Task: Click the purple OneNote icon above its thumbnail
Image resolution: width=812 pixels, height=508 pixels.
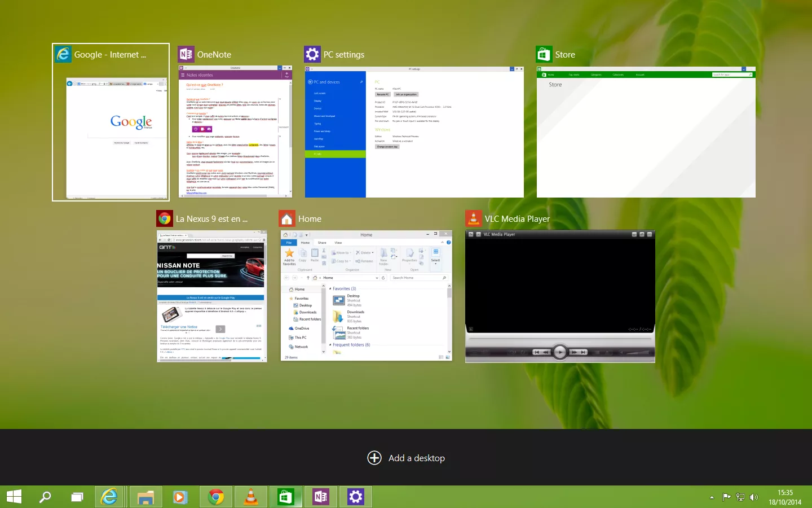Action: (186, 54)
